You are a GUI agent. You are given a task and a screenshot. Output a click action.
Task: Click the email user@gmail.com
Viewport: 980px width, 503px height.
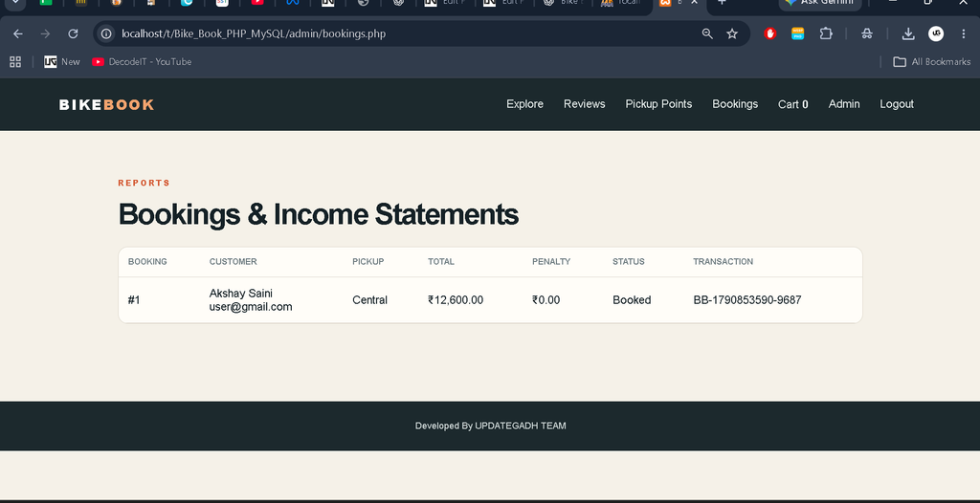251,307
